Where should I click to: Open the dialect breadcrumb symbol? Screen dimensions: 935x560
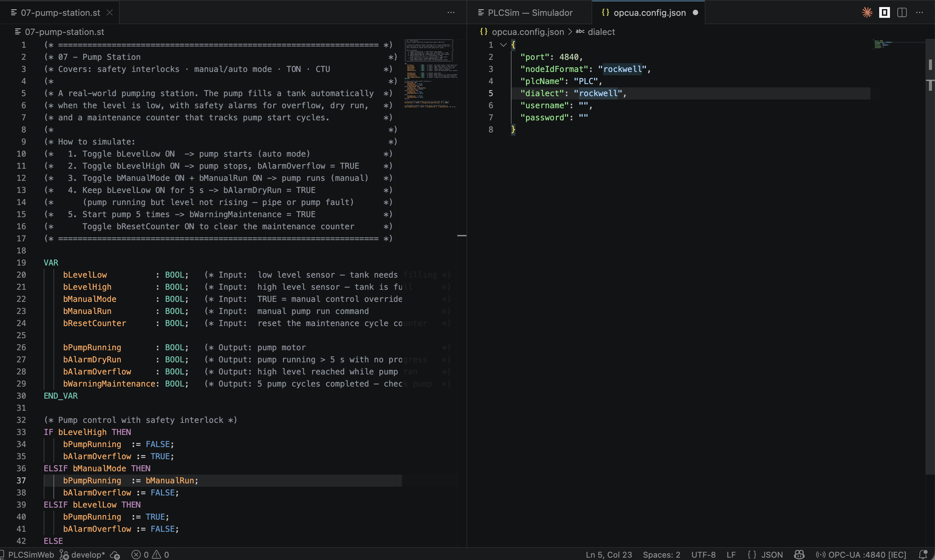tap(601, 32)
